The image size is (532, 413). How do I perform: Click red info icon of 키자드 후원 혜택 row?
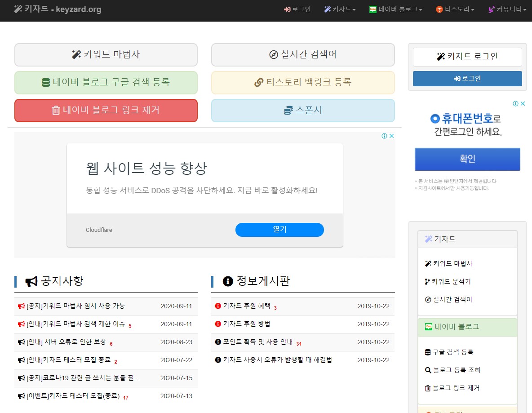pyautogui.click(x=218, y=306)
